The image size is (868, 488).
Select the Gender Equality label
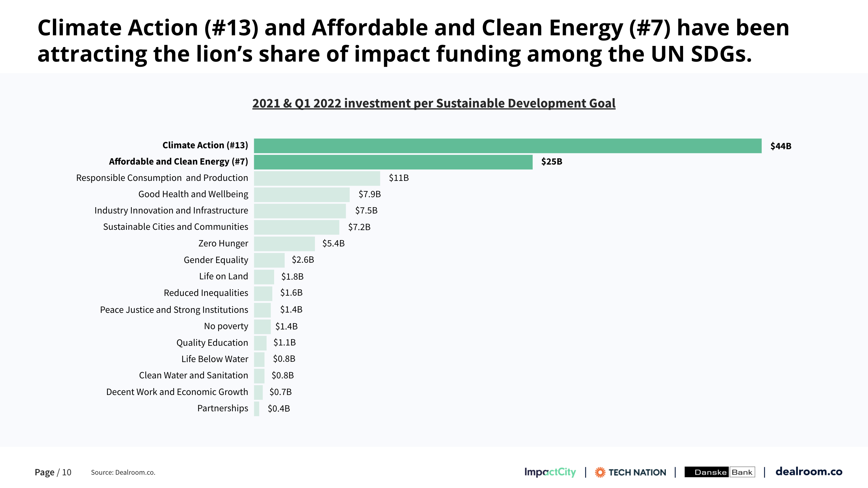click(x=216, y=260)
